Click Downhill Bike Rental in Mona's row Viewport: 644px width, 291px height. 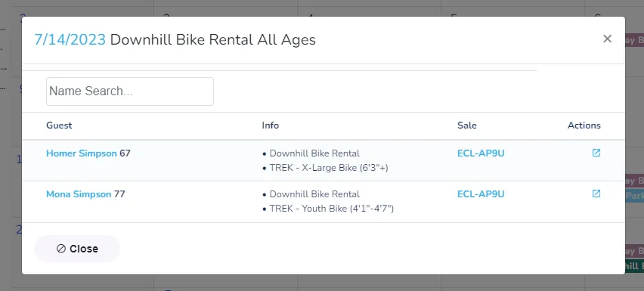(314, 194)
